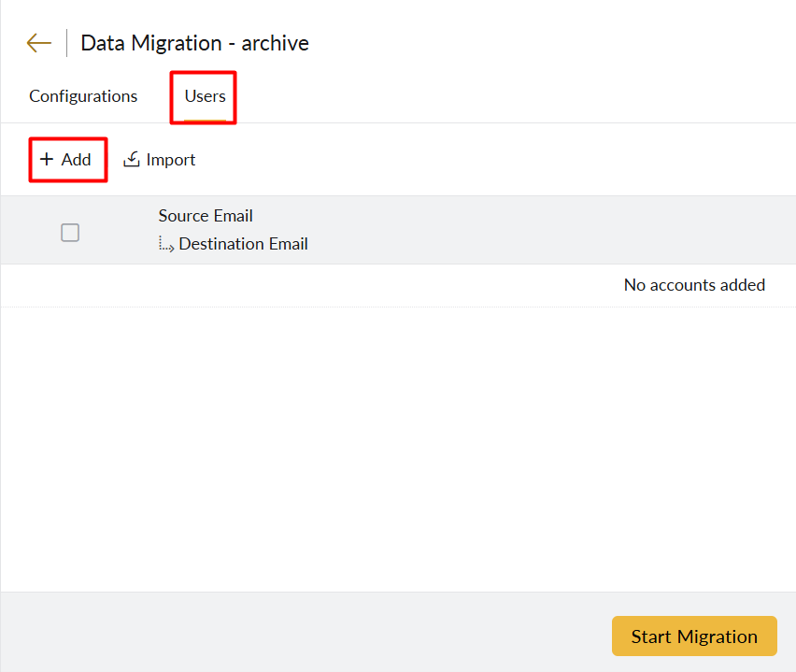Click the Add text label

pyautogui.click(x=77, y=160)
